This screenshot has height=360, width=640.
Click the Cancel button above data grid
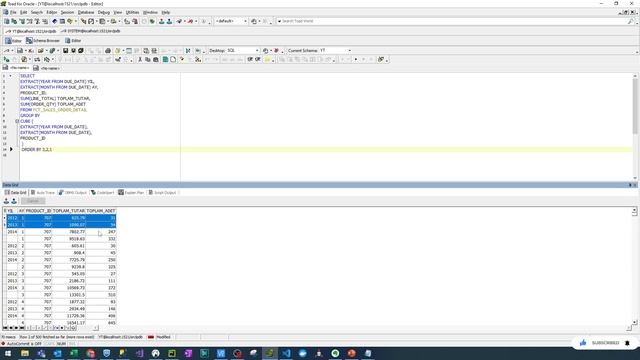tap(33, 201)
